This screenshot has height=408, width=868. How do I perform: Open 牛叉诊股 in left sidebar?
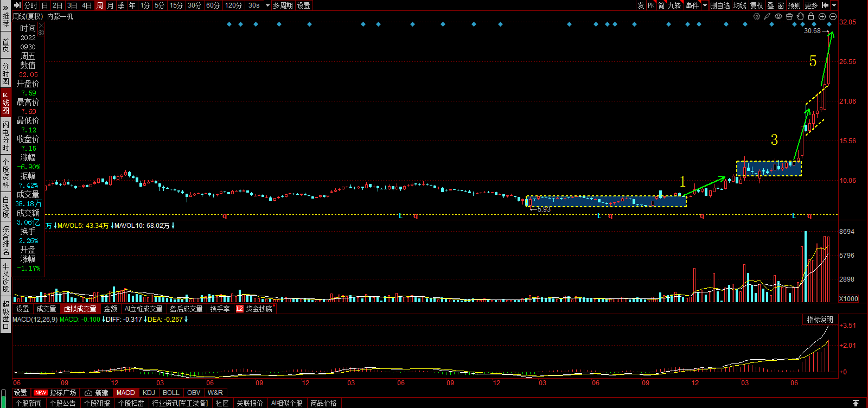click(x=5, y=277)
